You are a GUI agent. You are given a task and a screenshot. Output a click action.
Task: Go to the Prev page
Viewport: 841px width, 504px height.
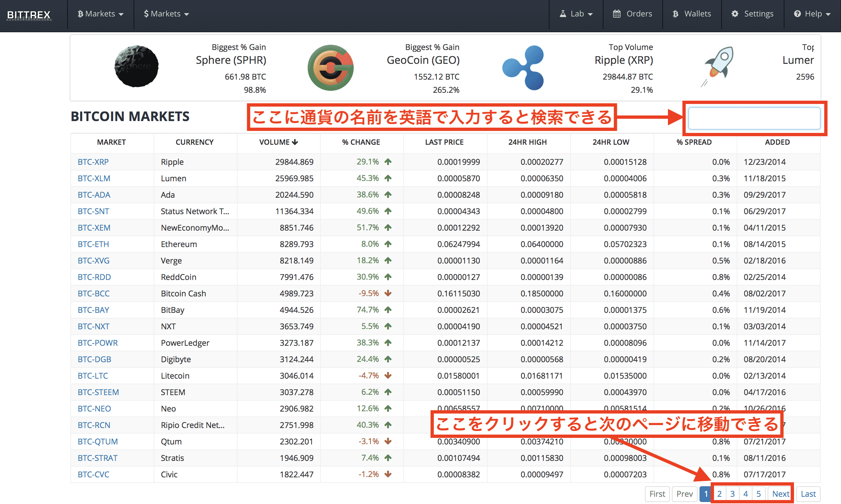(684, 494)
